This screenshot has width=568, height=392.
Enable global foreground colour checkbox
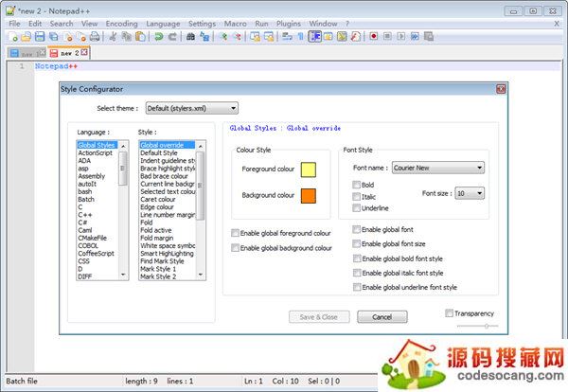click(x=235, y=233)
